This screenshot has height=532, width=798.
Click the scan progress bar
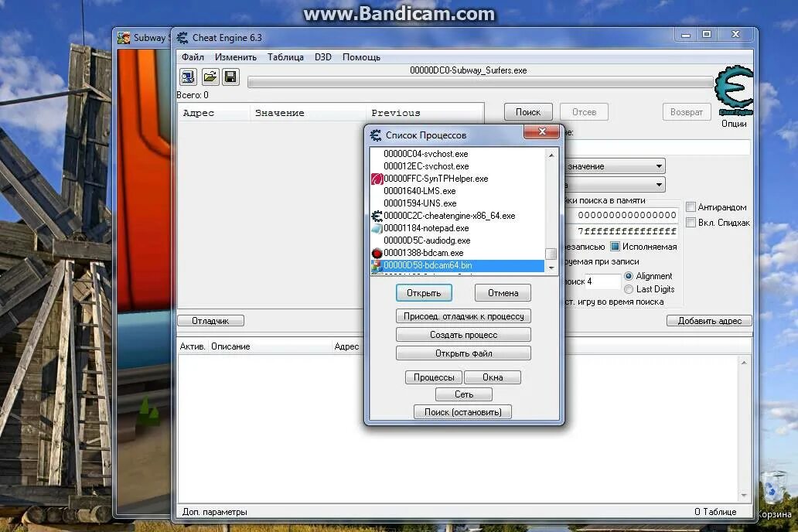[x=480, y=83]
